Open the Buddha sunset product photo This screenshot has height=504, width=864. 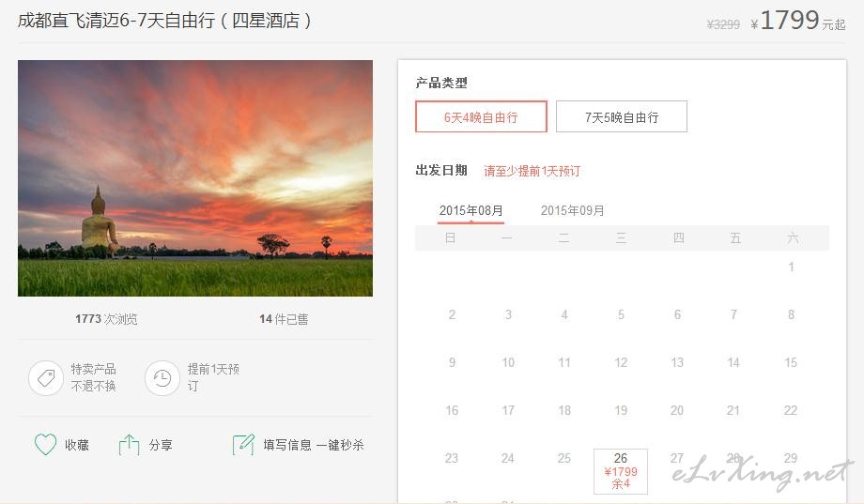pyautogui.click(x=195, y=178)
